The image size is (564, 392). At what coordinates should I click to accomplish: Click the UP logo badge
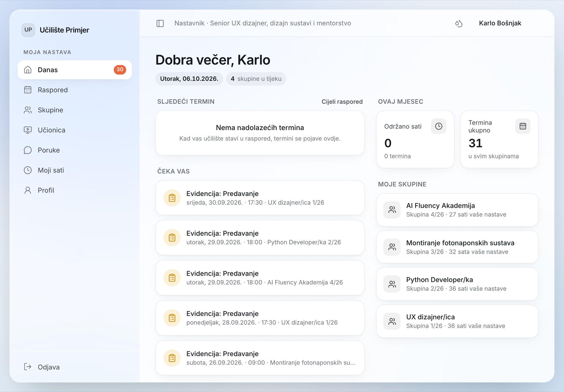tap(28, 30)
